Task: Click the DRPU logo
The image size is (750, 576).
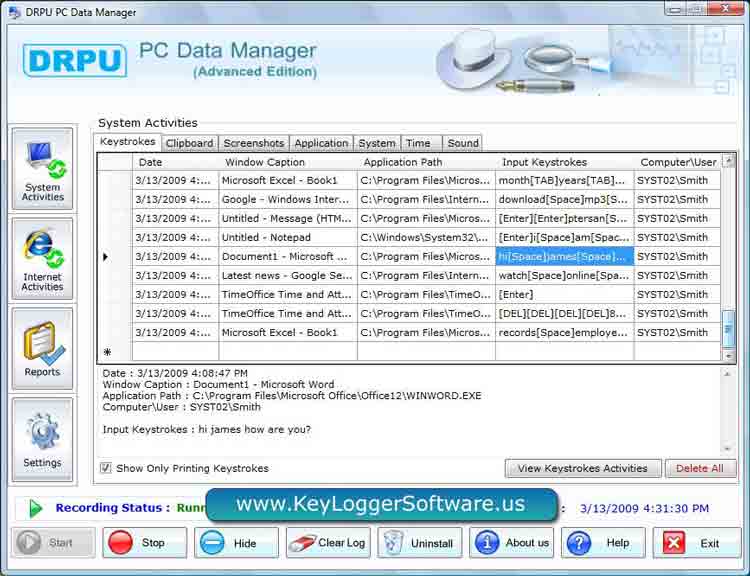Action: [75, 60]
